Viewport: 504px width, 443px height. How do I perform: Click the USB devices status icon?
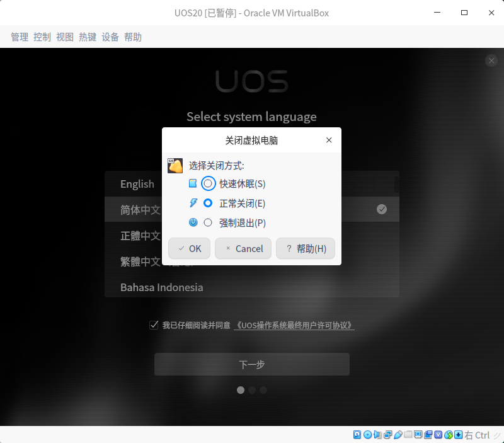tap(398, 435)
